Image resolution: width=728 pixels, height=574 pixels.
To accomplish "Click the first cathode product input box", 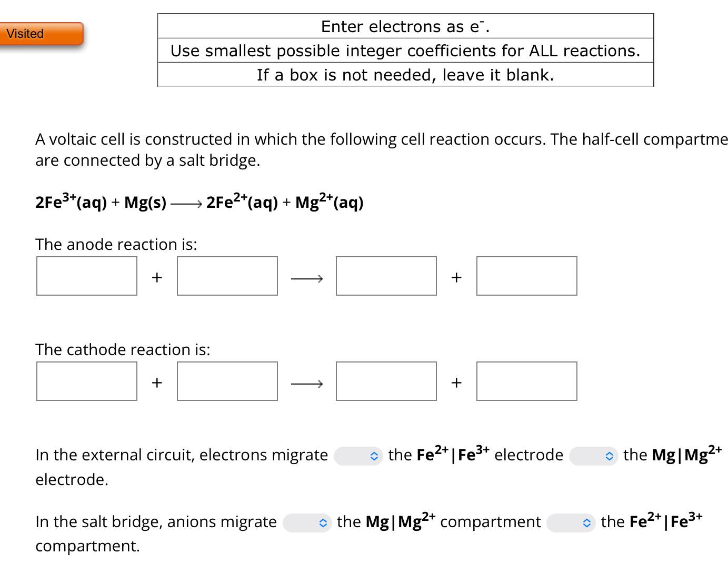I will point(386,381).
